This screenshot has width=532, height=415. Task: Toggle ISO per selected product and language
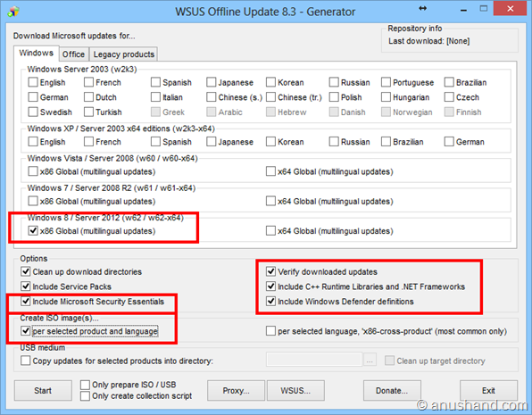click(x=26, y=331)
